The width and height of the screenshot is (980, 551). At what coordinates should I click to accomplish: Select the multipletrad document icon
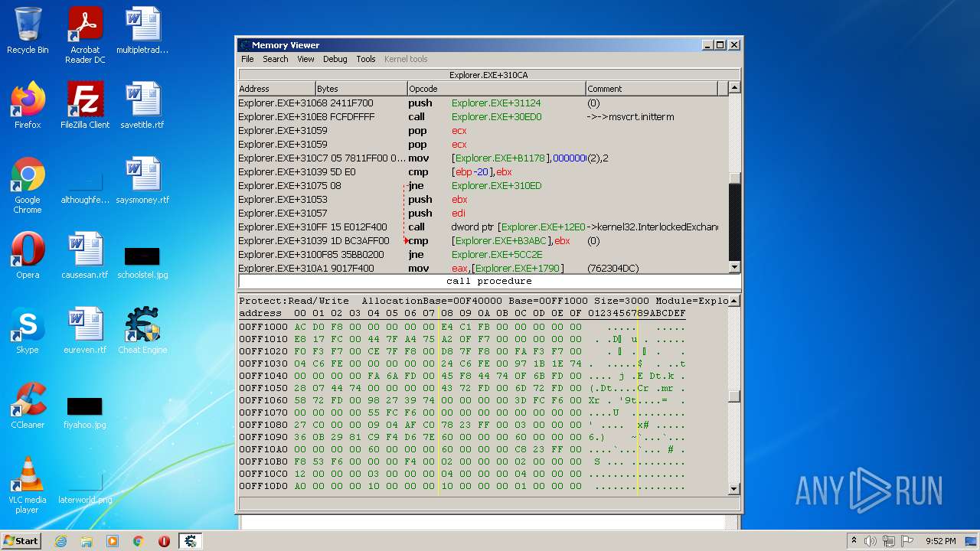point(142,31)
